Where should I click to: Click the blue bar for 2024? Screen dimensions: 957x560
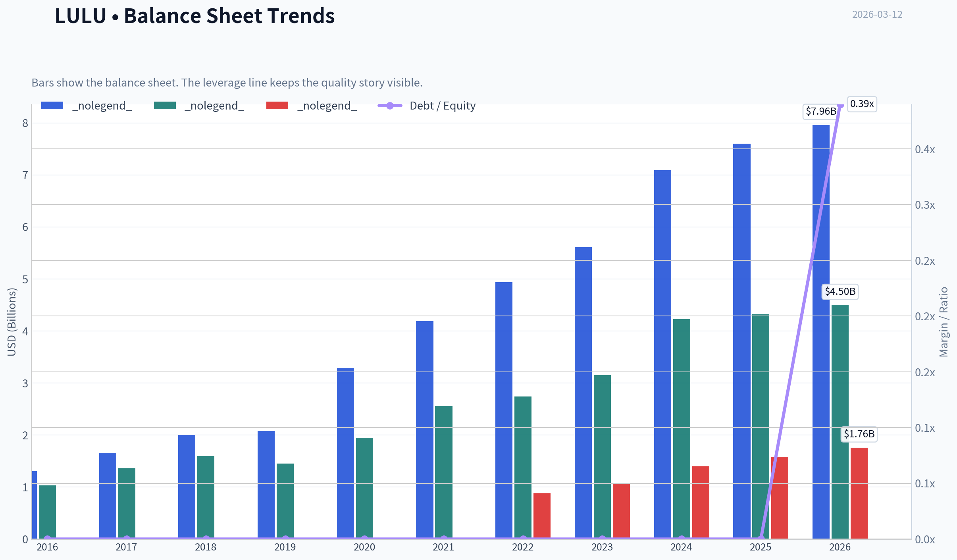[662, 354]
